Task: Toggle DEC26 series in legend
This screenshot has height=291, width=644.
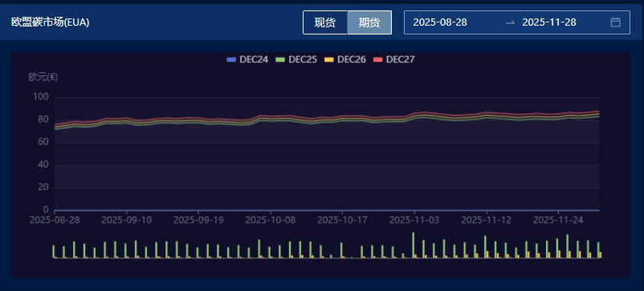Action: tap(345, 59)
